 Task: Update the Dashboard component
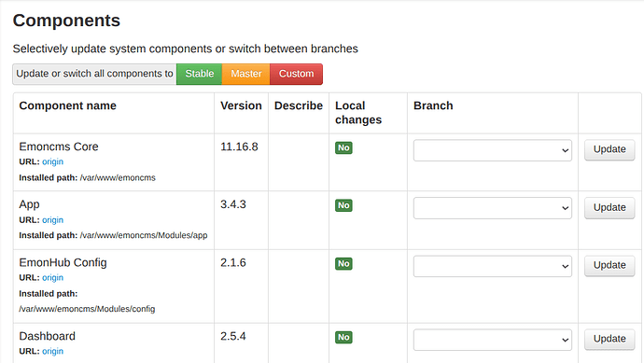609,339
